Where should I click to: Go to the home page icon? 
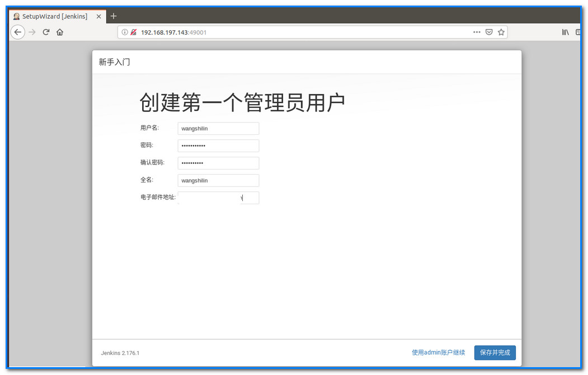pyautogui.click(x=60, y=32)
